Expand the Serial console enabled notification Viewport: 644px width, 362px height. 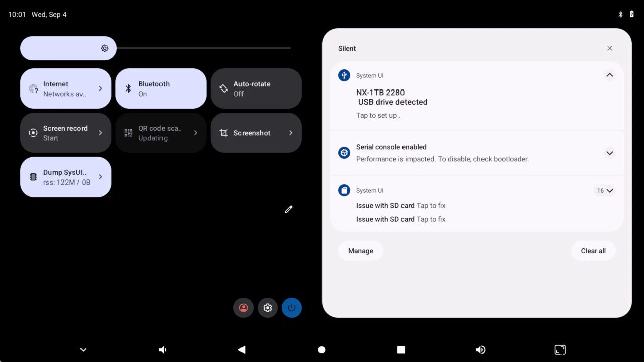pyautogui.click(x=609, y=153)
